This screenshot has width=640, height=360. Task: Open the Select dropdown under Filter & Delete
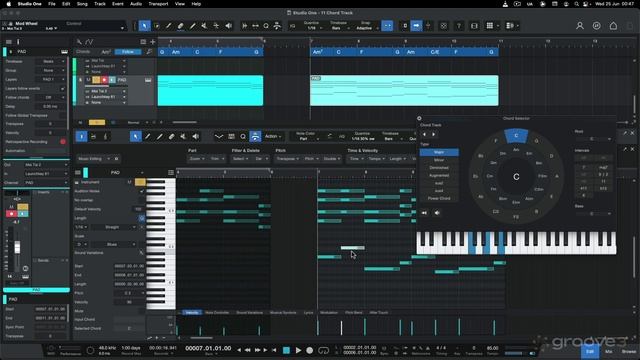click(240, 158)
